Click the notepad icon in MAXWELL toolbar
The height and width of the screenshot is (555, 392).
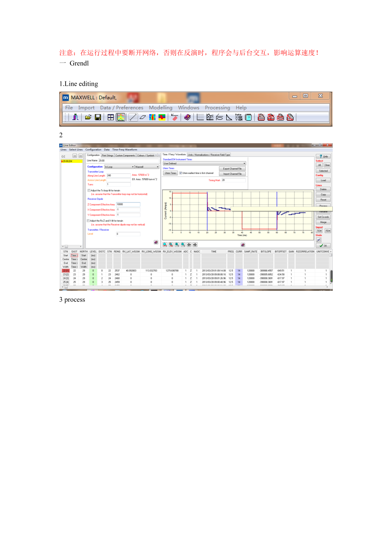pyautogui.click(x=248, y=117)
